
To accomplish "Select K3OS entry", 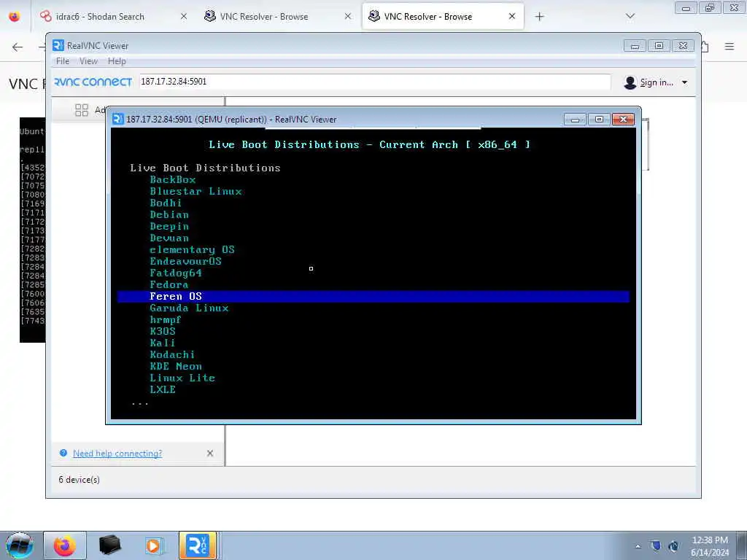I will pyautogui.click(x=163, y=331).
